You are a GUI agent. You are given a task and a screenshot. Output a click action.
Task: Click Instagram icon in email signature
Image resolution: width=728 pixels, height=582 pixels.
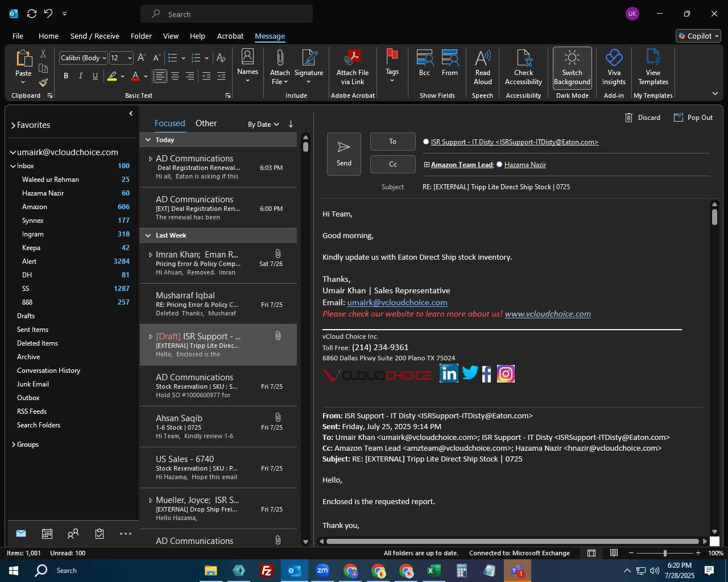point(506,373)
